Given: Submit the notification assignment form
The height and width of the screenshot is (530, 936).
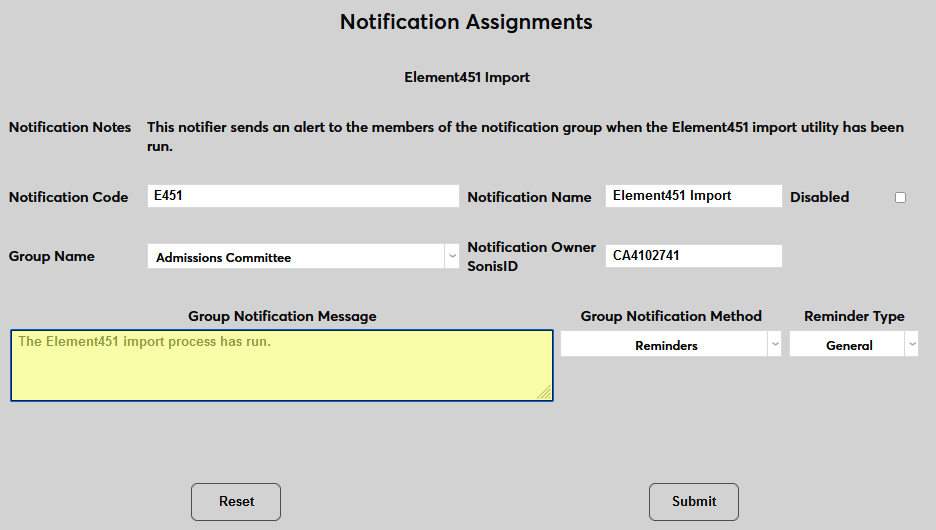Looking at the screenshot, I should point(693,502).
